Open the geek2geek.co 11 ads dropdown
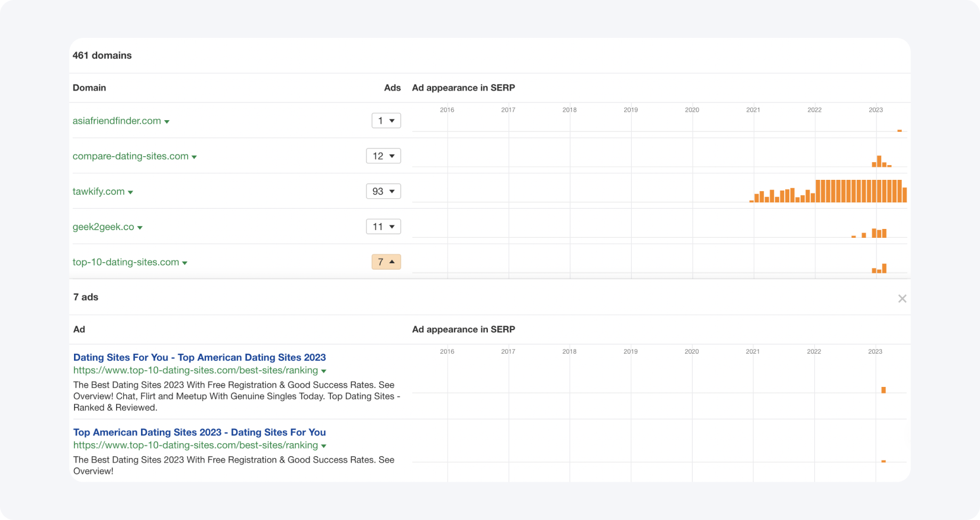The height and width of the screenshot is (520, 980). click(x=383, y=227)
